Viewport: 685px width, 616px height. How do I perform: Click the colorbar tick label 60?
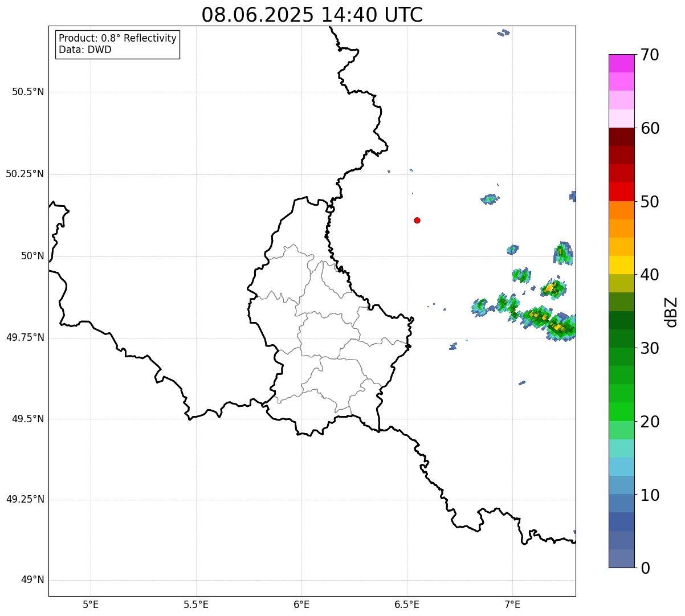(x=650, y=128)
